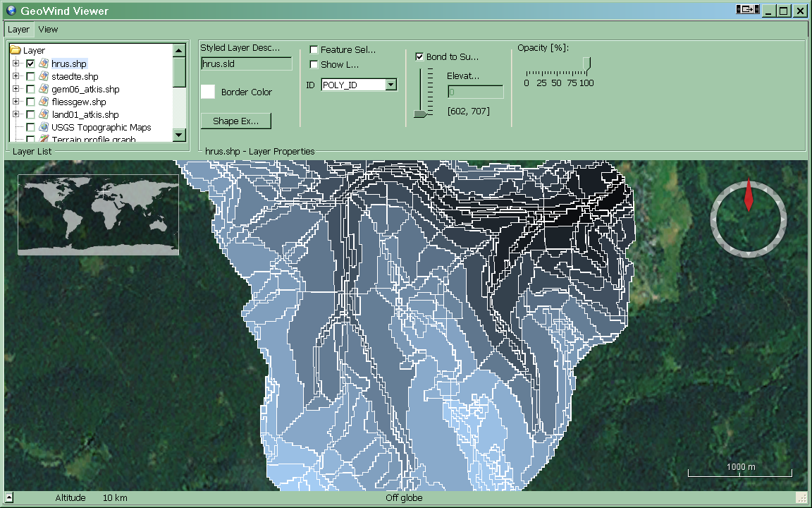
Task: Click the status bar icon left of Altitude
Action: tap(9, 498)
